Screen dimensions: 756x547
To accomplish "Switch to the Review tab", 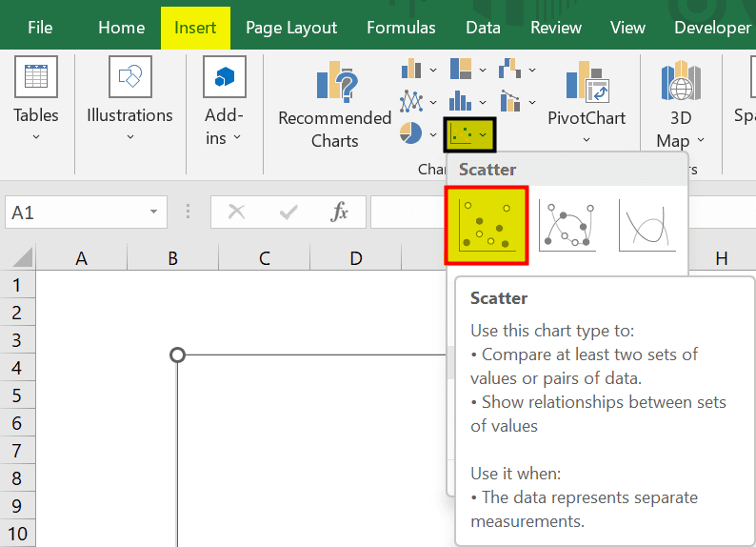I will (x=556, y=28).
